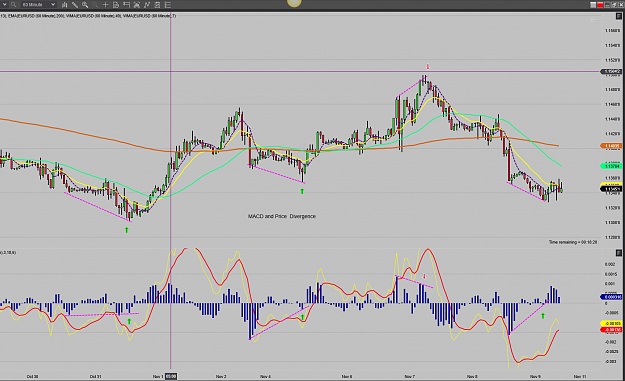The height and width of the screenshot is (381, 625).
Task: Open the strategies icon
Action: [x=157, y=5]
